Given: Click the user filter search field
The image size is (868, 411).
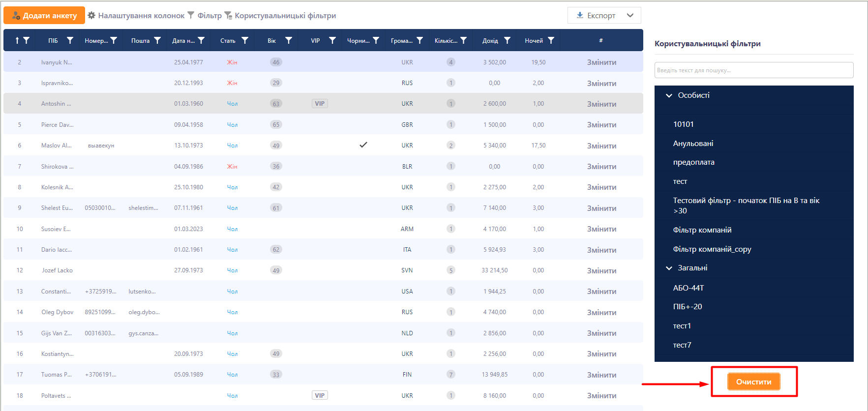Looking at the screenshot, I should click(x=753, y=70).
